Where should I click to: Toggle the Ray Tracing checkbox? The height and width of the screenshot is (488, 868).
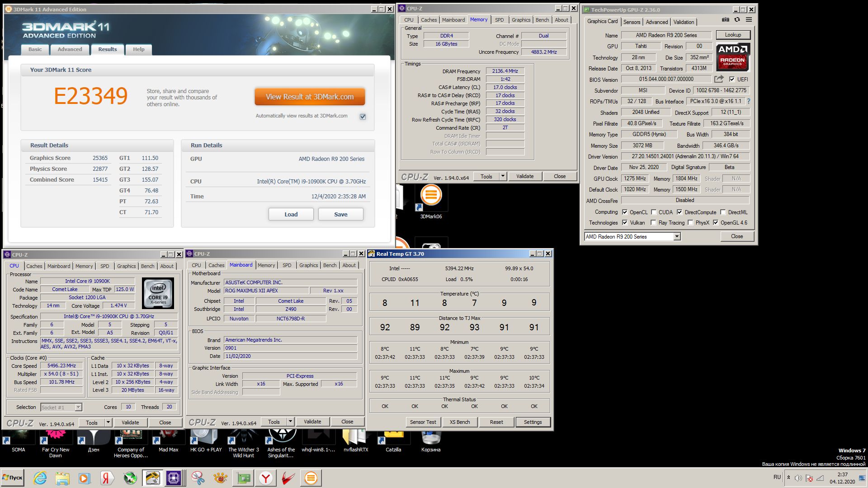point(653,222)
